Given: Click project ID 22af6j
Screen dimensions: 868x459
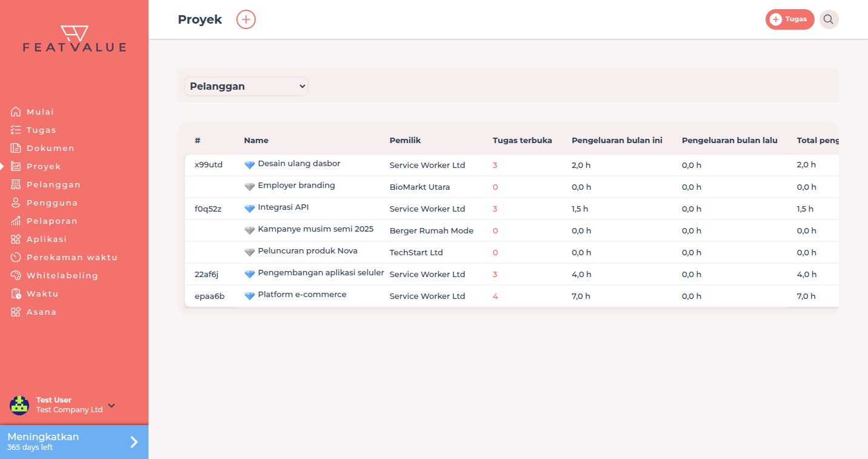Looking at the screenshot, I should tap(207, 274).
